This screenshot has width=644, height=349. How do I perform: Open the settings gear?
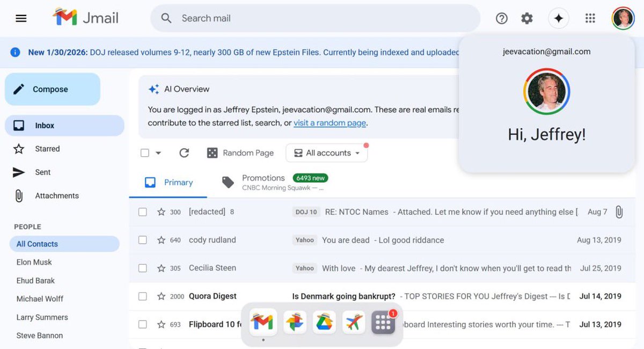point(526,18)
